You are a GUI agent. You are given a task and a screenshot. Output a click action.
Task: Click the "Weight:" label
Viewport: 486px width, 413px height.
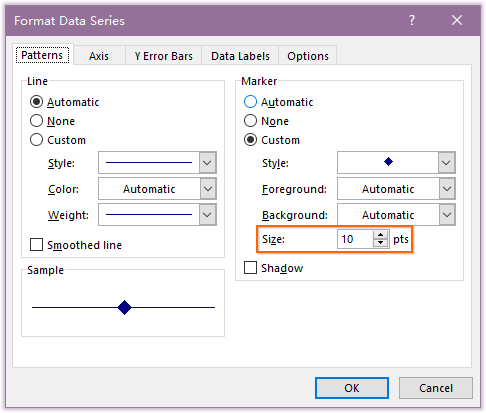[68, 215]
